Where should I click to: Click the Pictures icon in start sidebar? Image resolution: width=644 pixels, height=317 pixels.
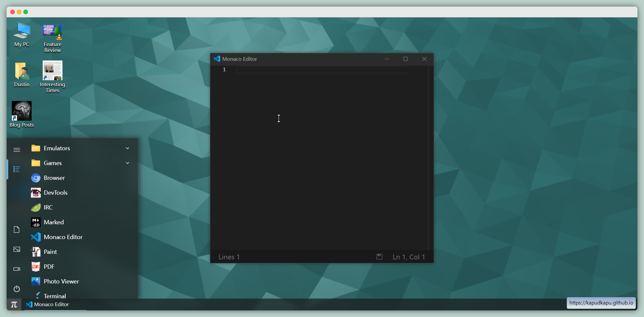click(17, 249)
